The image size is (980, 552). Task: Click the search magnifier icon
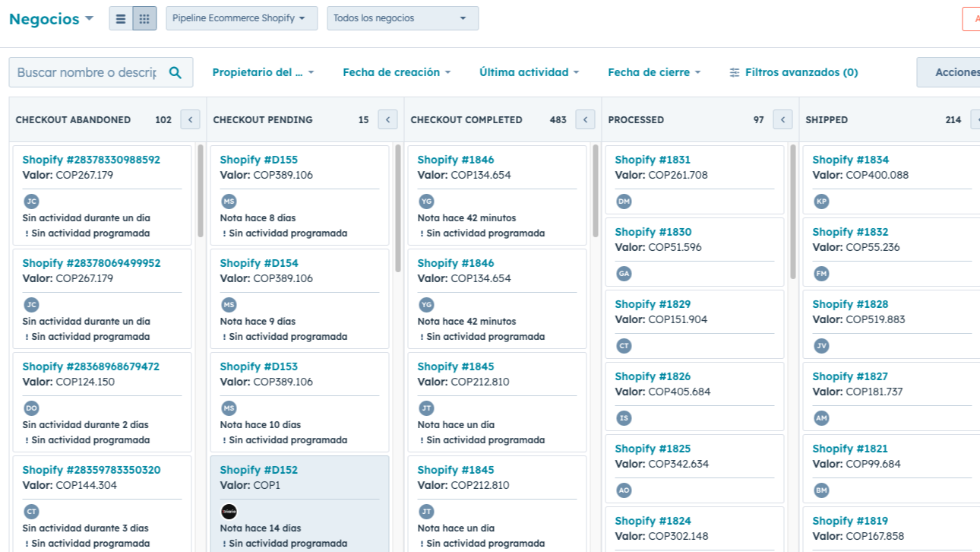point(175,72)
